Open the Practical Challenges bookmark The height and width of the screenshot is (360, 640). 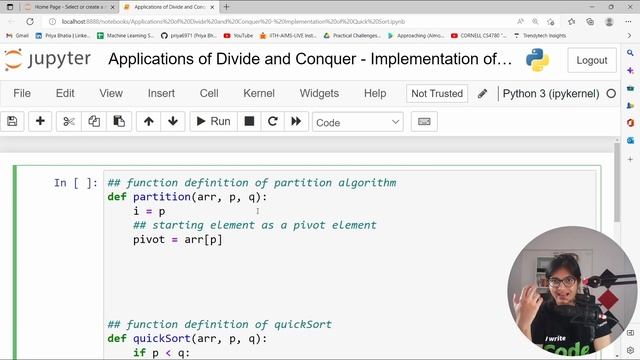click(x=352, y=36)
